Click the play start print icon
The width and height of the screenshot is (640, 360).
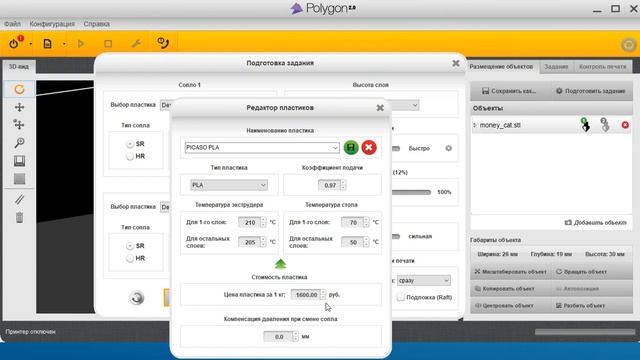[81, 43]
